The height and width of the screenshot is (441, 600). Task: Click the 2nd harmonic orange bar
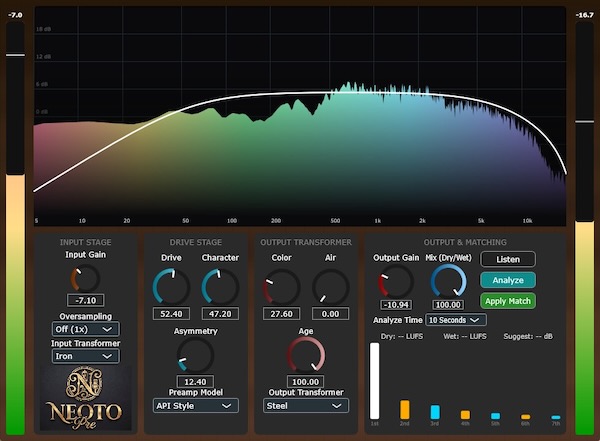pos(404,410)
